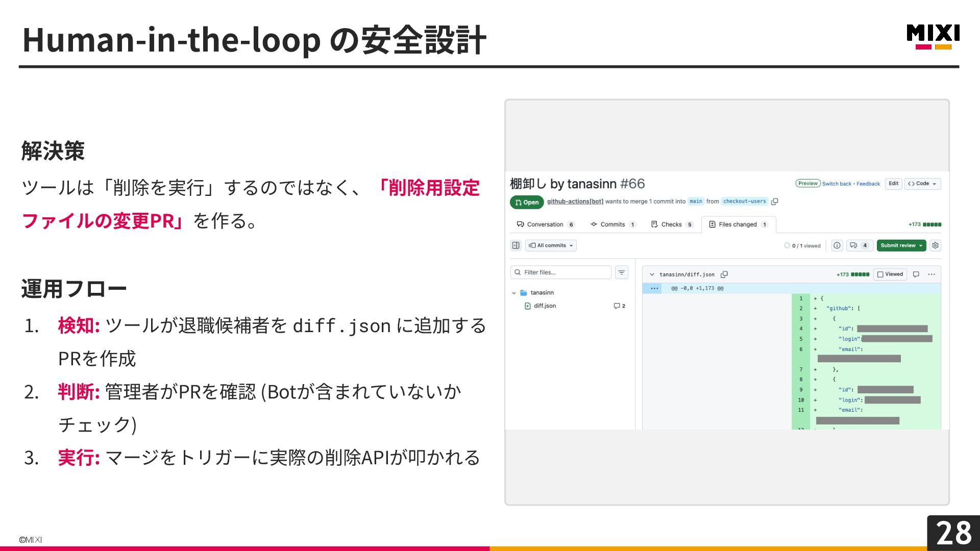980x551 pixels.
Task: Open the comments icon showing 4
Action: point(859,245)
